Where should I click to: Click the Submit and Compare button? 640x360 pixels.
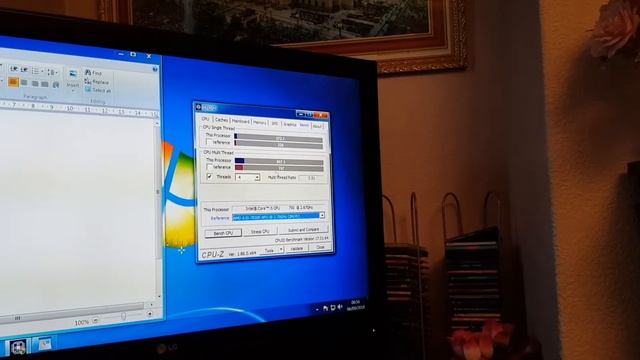[303, 230]
